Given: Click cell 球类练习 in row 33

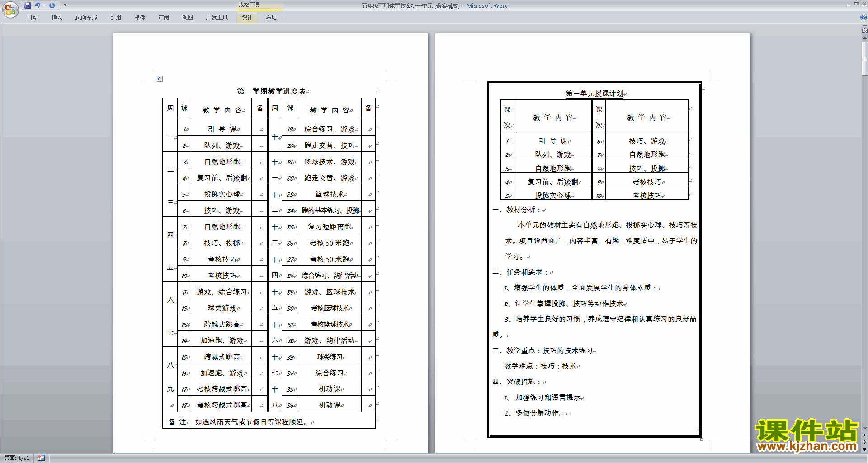Looking at the screenshot, I should (x=330, y=357).
